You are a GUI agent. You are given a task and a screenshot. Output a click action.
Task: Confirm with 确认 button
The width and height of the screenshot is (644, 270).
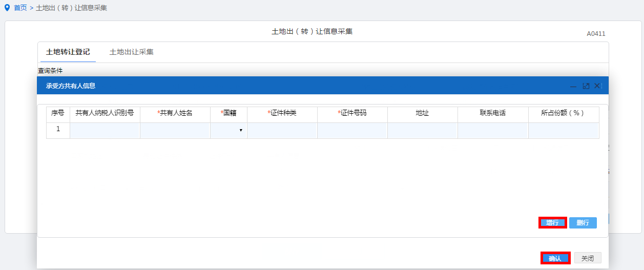555,258
